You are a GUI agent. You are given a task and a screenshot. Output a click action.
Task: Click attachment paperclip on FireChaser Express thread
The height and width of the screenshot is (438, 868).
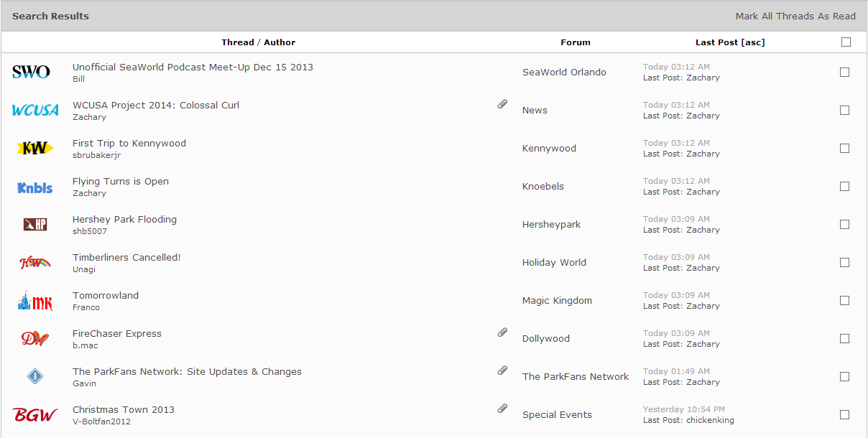pos(503,332)
